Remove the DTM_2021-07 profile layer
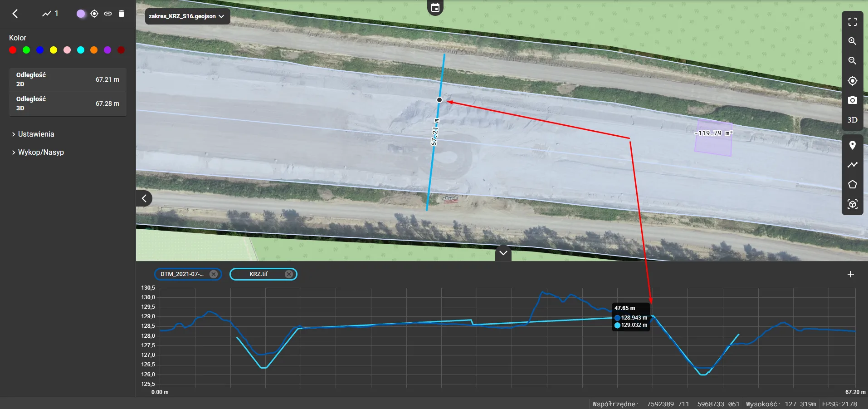Image resolution: width=868 pixels, height=409 pixels. pyautogui.click(x=213, y=274)
